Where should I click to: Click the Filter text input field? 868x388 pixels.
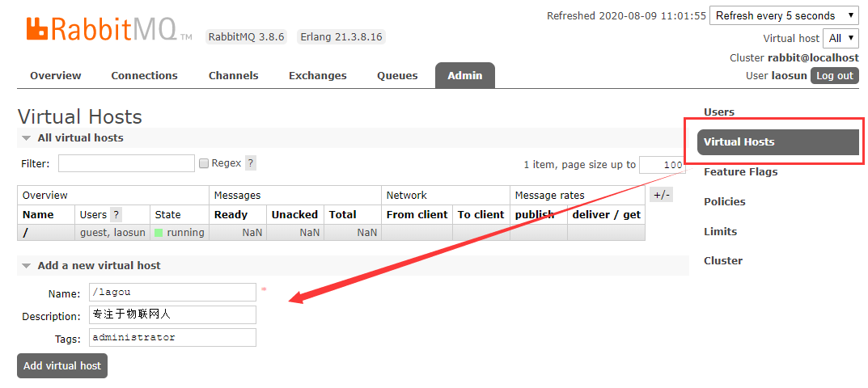126,164
